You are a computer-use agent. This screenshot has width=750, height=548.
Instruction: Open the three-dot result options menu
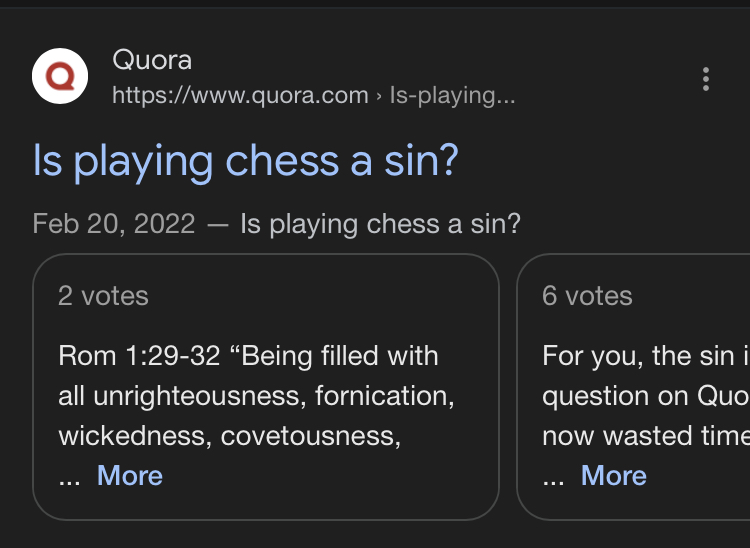click(706, 79)
